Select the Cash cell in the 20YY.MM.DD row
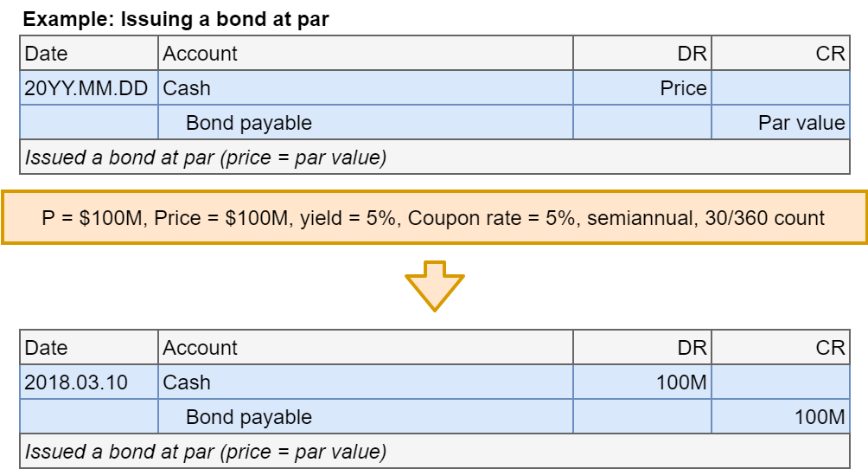Screen dimensions: 868x469 coord(365,88)
